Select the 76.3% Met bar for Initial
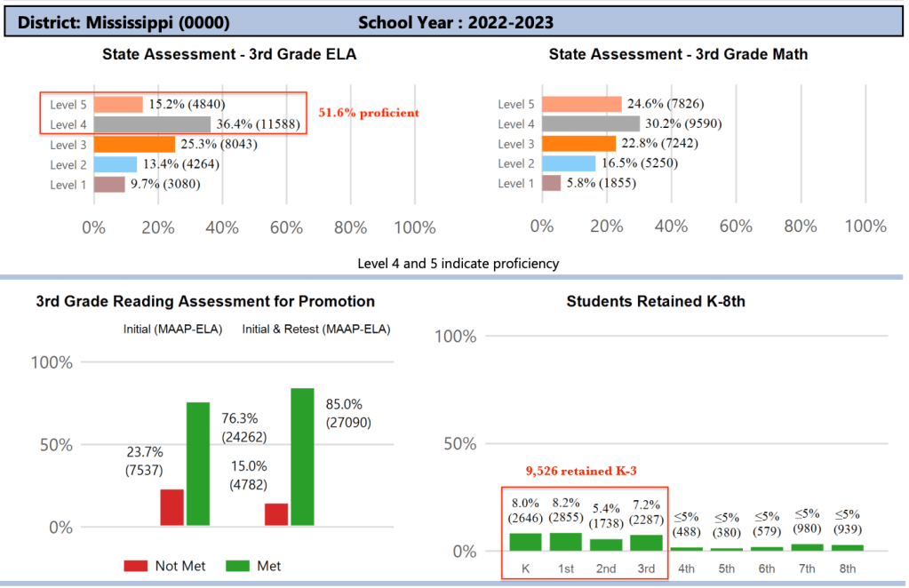This screenshot has width=909, height=588. pyautogui.click(x=197, y=464)
